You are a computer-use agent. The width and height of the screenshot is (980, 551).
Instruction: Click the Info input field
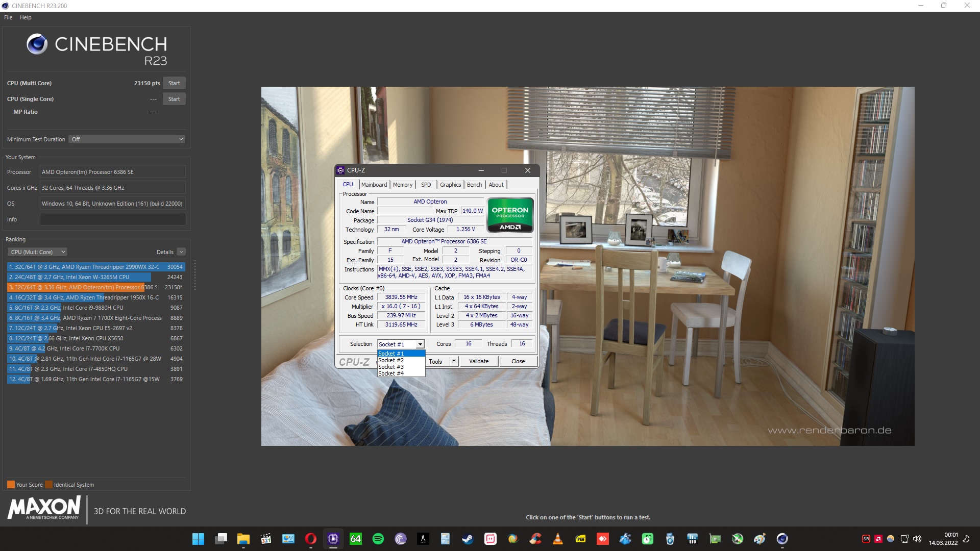(x=113, y=219)
